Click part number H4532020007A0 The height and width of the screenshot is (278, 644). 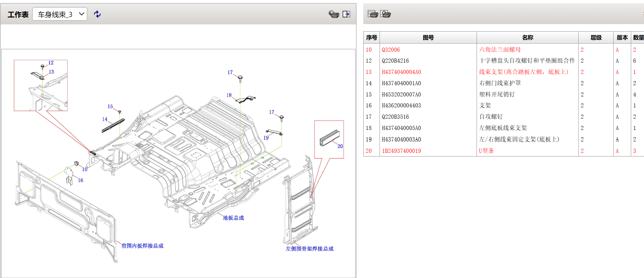[x=401, y=95]
